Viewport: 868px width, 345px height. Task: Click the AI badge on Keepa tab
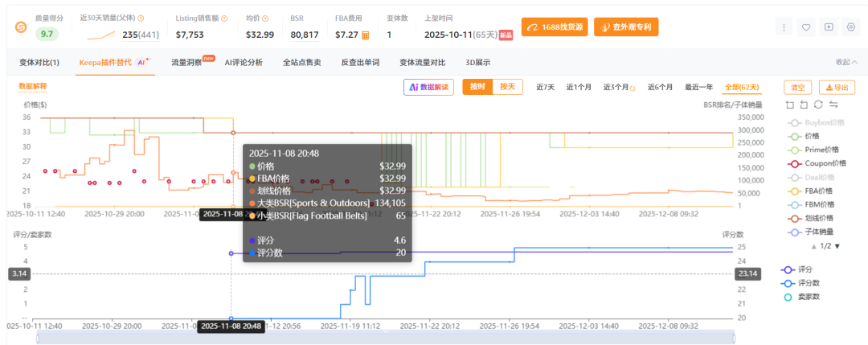coord(143,63)
